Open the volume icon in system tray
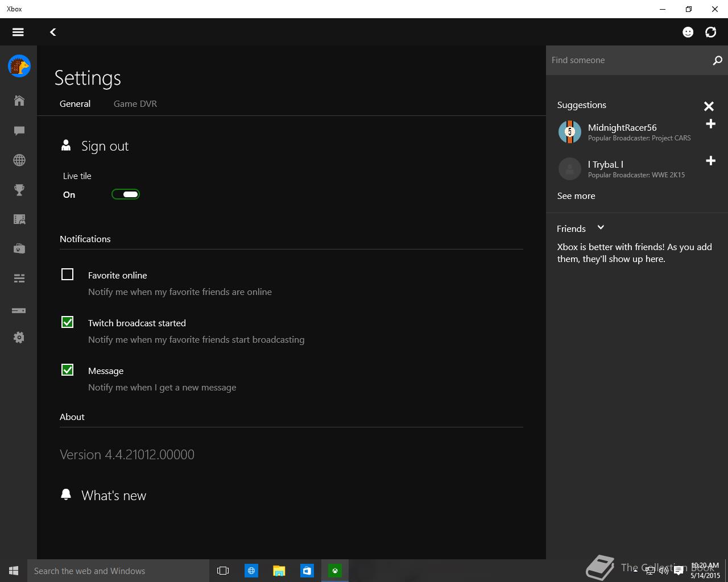This screenshot has height=582, width=728. click(663, 571)
